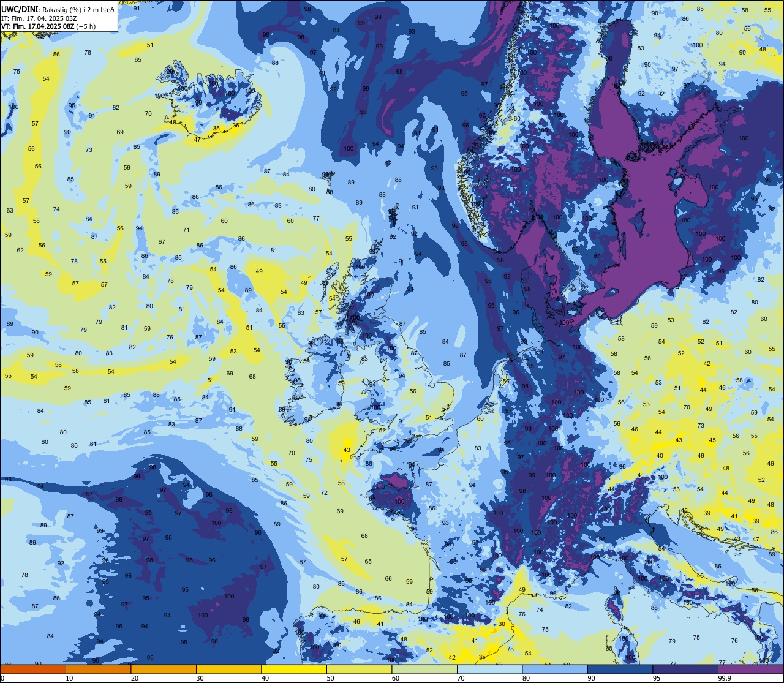Click the 30 value in the southern yellow patch
784x683 pixels.
[502, 624]
